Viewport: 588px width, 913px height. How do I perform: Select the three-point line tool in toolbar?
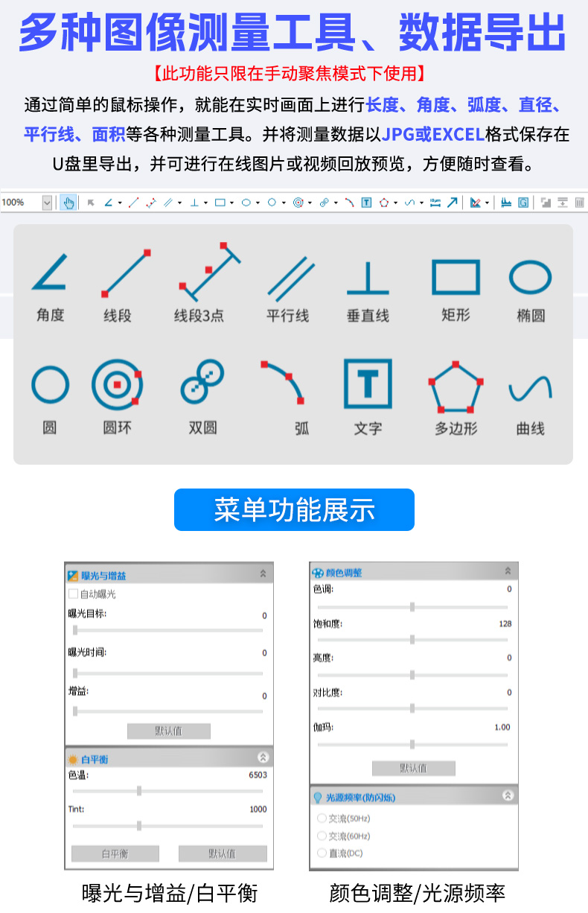point(151,203)
